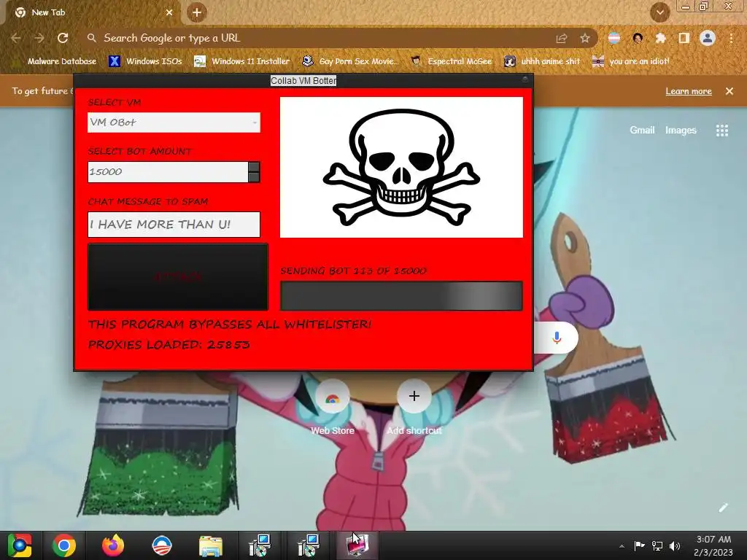Open Google Images link
This screenshot has width=747, height=560.
tap(681, 130)
